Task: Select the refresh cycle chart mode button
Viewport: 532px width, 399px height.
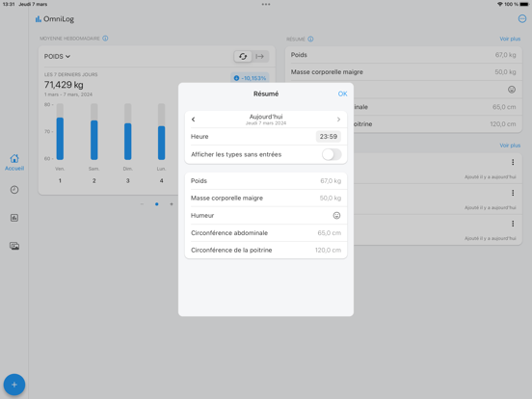Action: point(243,56)
